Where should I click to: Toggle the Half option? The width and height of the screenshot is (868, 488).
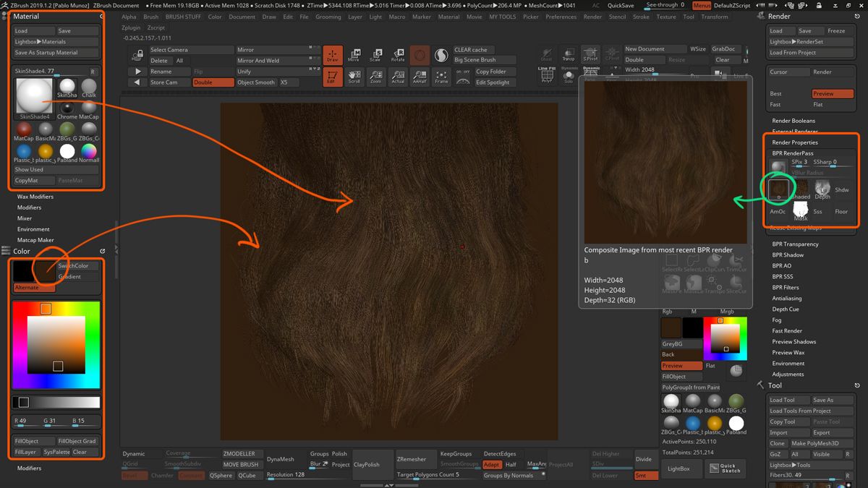[512, 464]
